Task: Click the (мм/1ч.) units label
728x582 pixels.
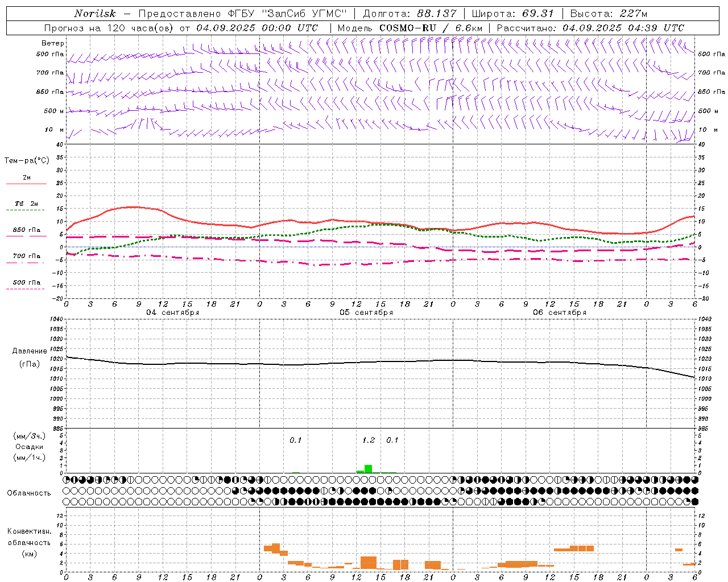Action: 29,458
